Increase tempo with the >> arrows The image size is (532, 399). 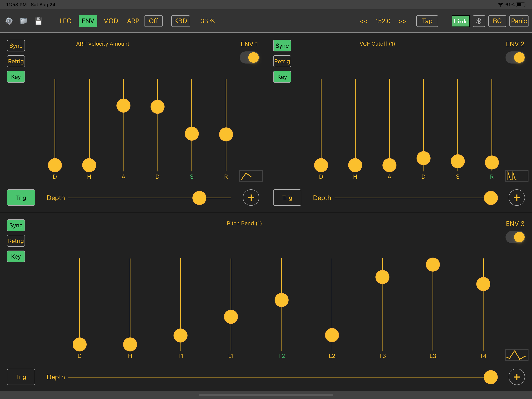coord(402,21)
